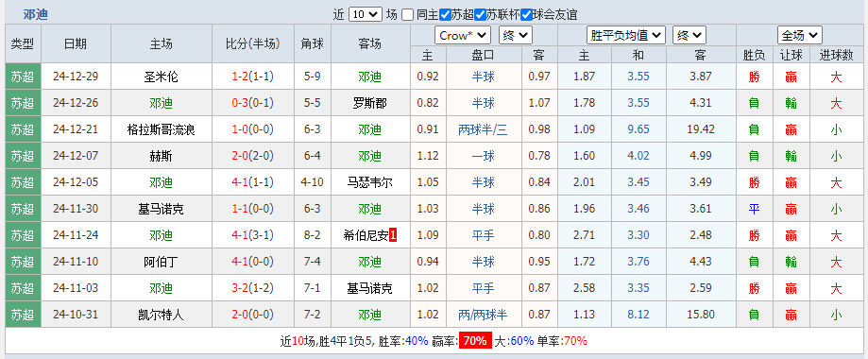Image resolution: width=868 pixels, height=359 pixels.
Task: Uncheck the 球会友谊 filter checkbox
Action: tap(526, 15)
